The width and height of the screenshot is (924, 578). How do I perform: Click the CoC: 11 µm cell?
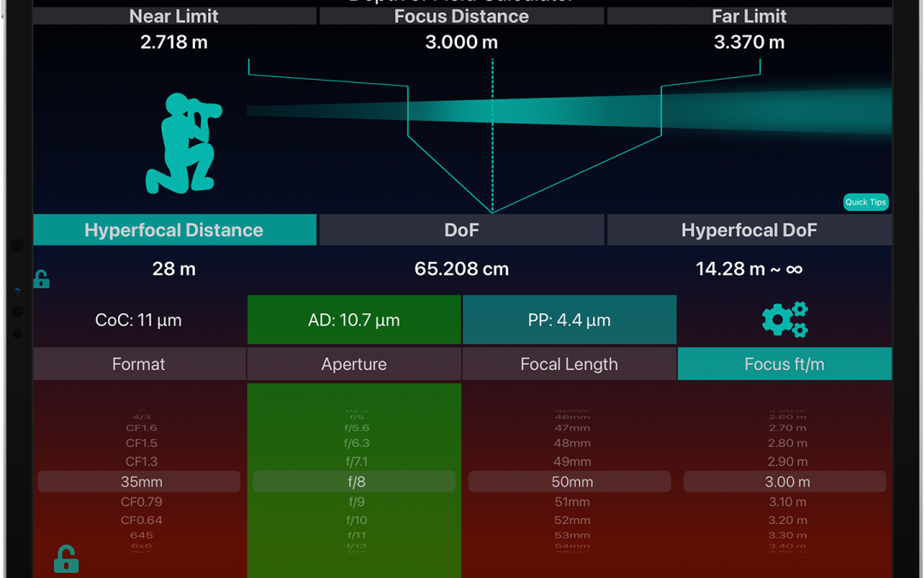(x=139, y=320)
